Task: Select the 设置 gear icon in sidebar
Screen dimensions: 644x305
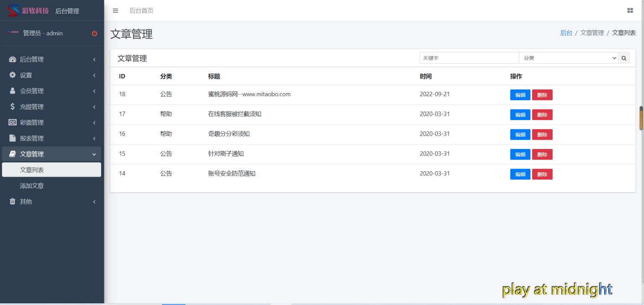Action: 12,75
